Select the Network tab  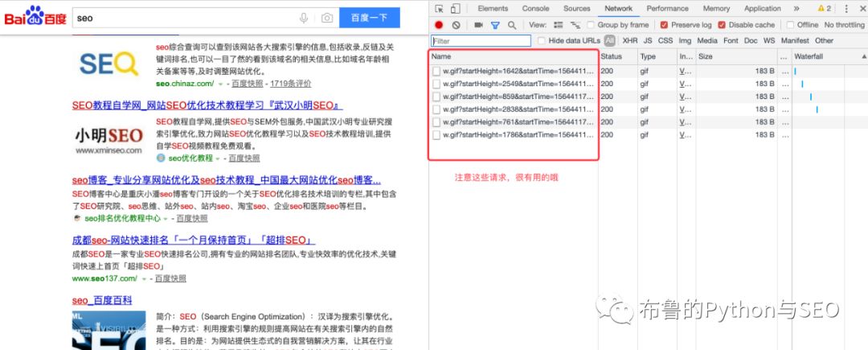pos(618,8)
